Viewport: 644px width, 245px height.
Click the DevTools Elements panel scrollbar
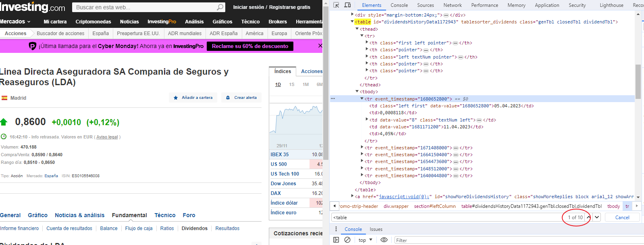(638, 81)
